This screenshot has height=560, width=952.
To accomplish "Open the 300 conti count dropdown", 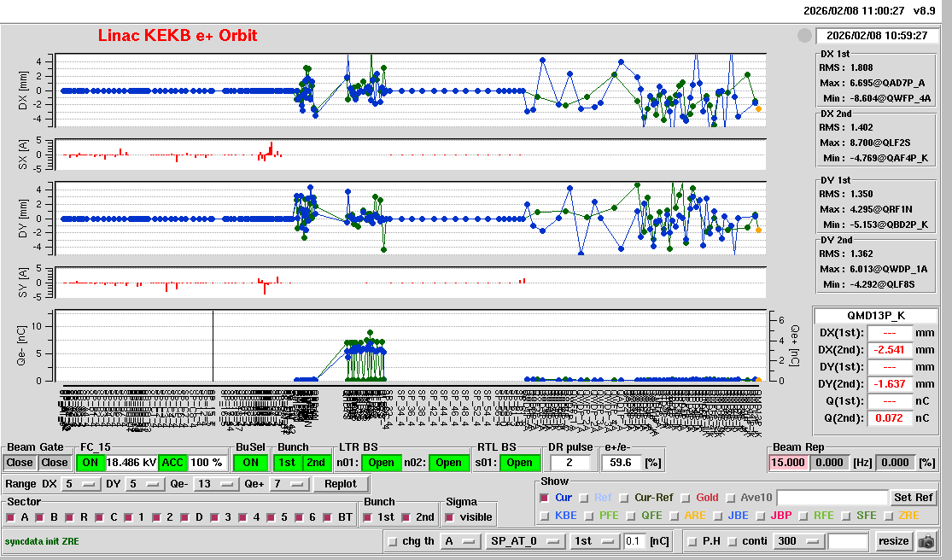I will pyautogui.click(x=797, y=541).
